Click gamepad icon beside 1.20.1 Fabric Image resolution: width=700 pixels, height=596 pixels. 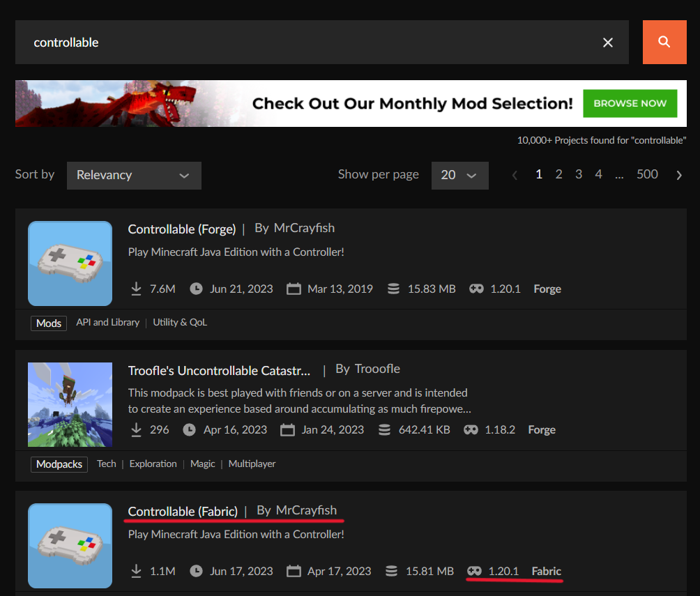pos(475,571)
